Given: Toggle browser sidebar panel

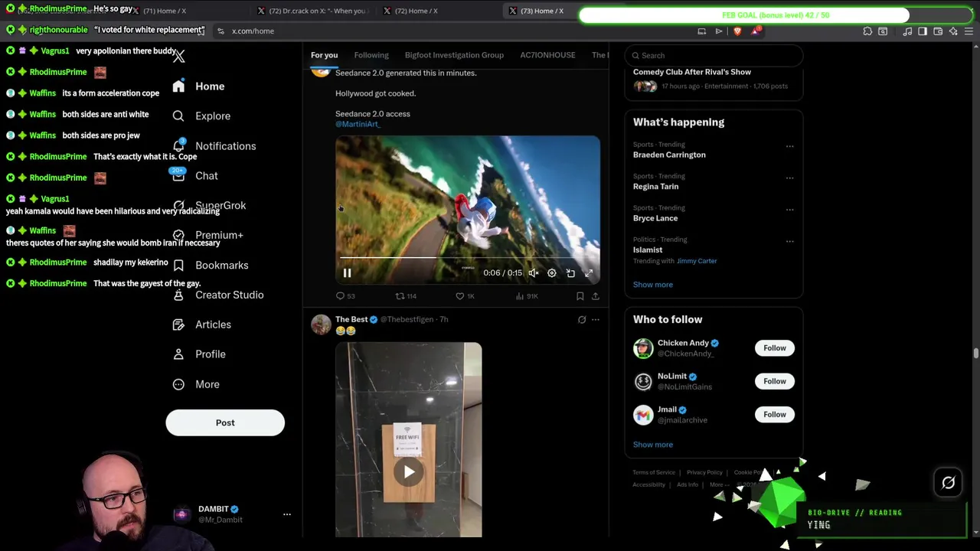Looking at the screenshot, I should (x=923, y=31).
